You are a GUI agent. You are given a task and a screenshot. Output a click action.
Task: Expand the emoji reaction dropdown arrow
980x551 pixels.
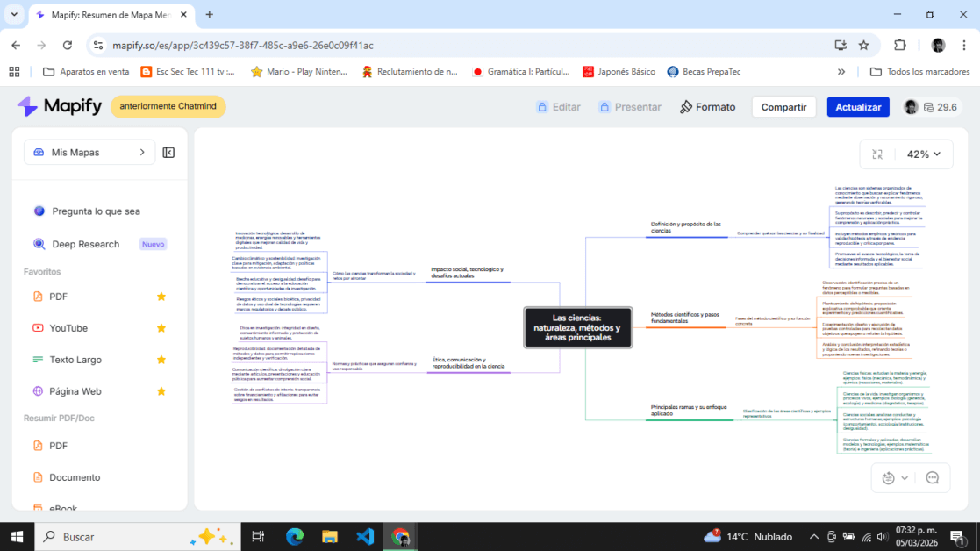point(905,478)
